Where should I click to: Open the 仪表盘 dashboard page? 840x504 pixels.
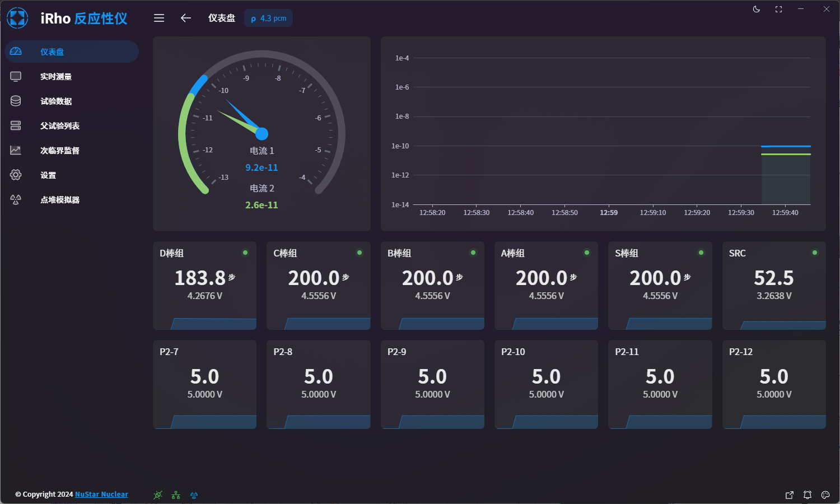[72, 52]
